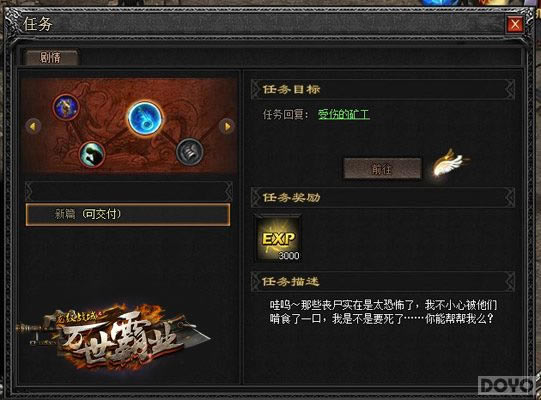Click the empty bar above quest list
Screen dimensions: 541x400
(129, 191)
